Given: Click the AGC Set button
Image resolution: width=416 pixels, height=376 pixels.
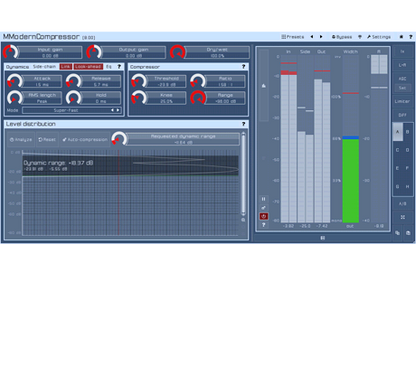Looking at the screenshot, I should coord(402,88).
